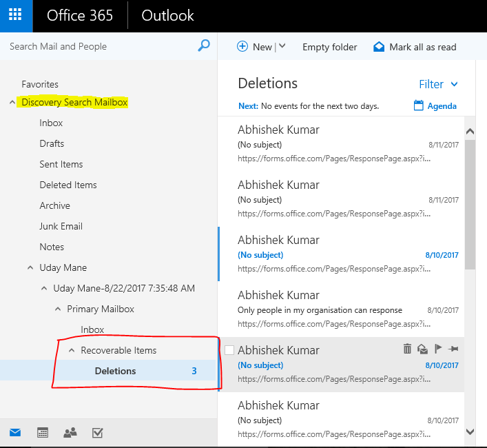Open the Notes folder
This screenshot has width=487, height=448.
(x=52, y=247)
